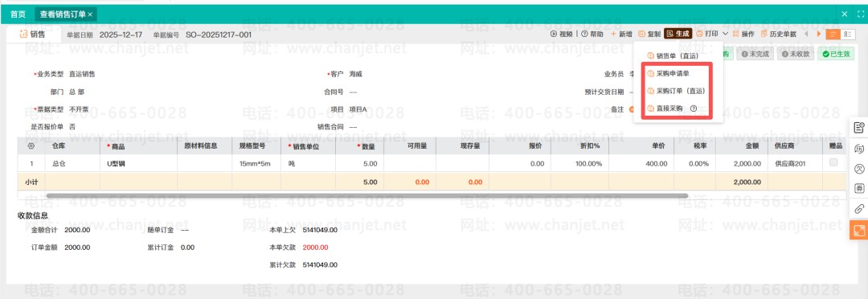Click the 视频 video play icon
This screenshot has width=868, height=299.
pos(553,34)
